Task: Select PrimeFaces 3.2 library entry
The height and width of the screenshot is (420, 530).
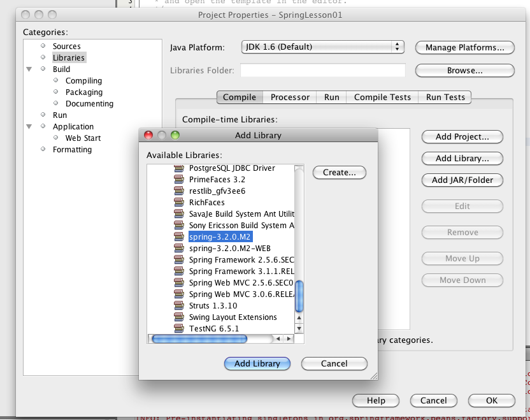Action: 217,180
